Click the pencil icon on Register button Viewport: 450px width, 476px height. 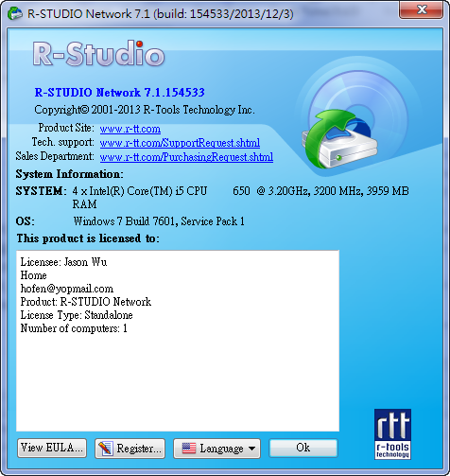point(105,449)
